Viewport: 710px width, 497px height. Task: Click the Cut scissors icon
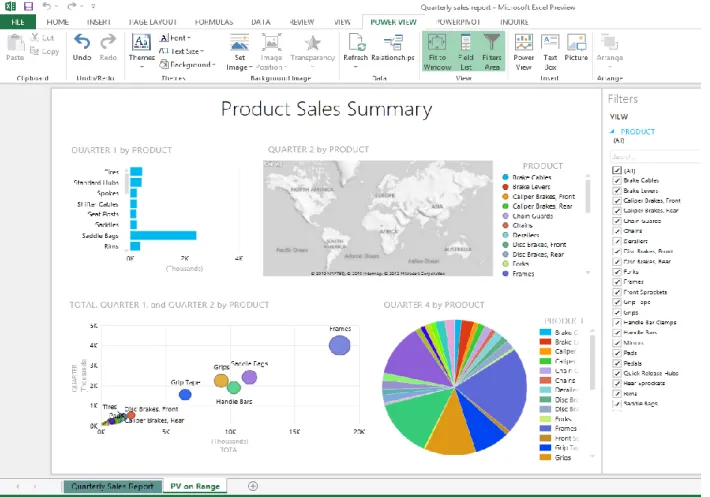coord(35,37)
